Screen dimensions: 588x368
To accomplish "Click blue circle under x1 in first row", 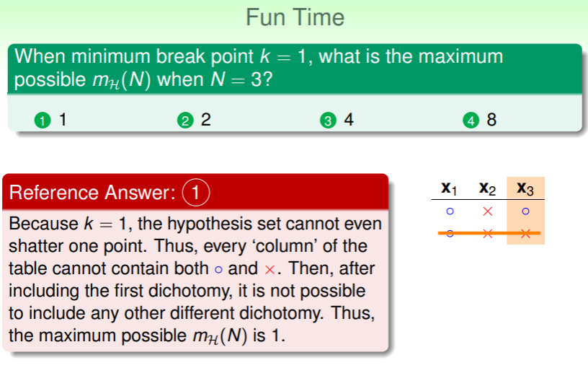I will (450, 211).
